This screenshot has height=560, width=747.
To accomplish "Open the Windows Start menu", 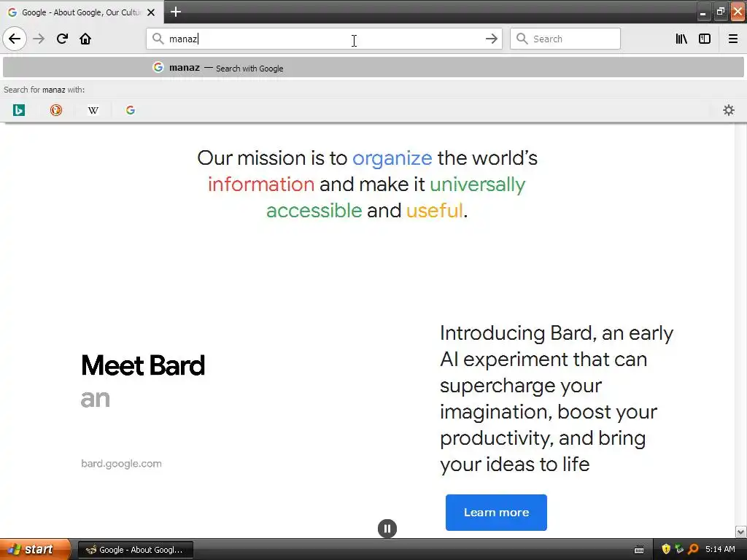I will pos(35,549).
